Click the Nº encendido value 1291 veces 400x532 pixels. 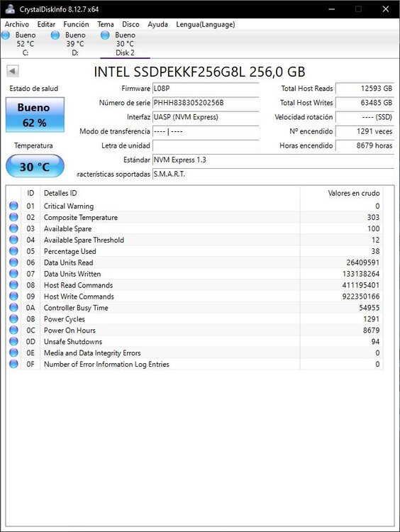click(365, 131)
